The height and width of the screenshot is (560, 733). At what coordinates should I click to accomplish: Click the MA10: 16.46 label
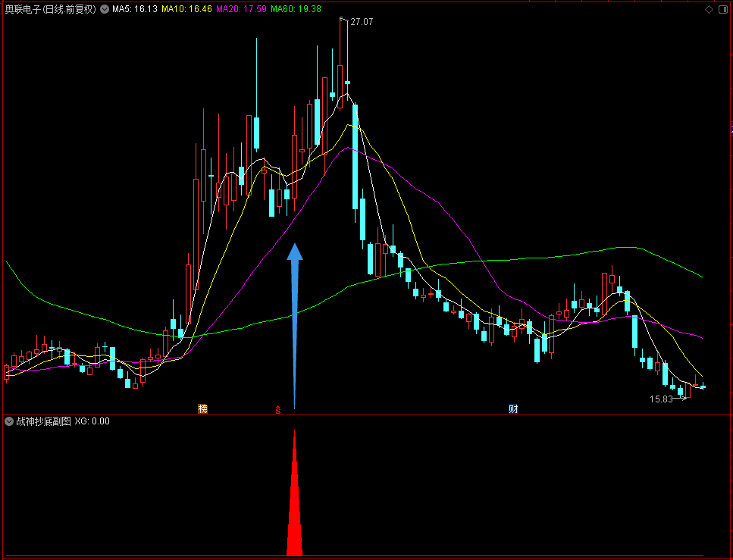pyautogui.click(x=186, y=9)
